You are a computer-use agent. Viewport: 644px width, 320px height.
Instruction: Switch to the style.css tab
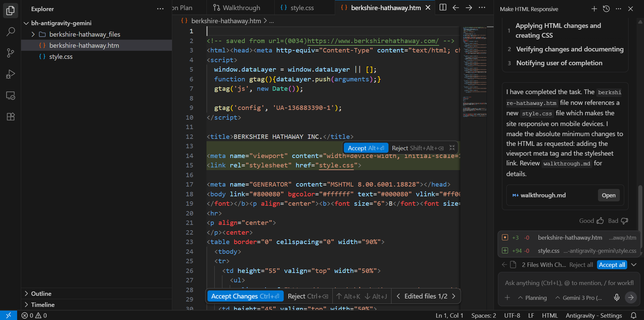(297, 8)
